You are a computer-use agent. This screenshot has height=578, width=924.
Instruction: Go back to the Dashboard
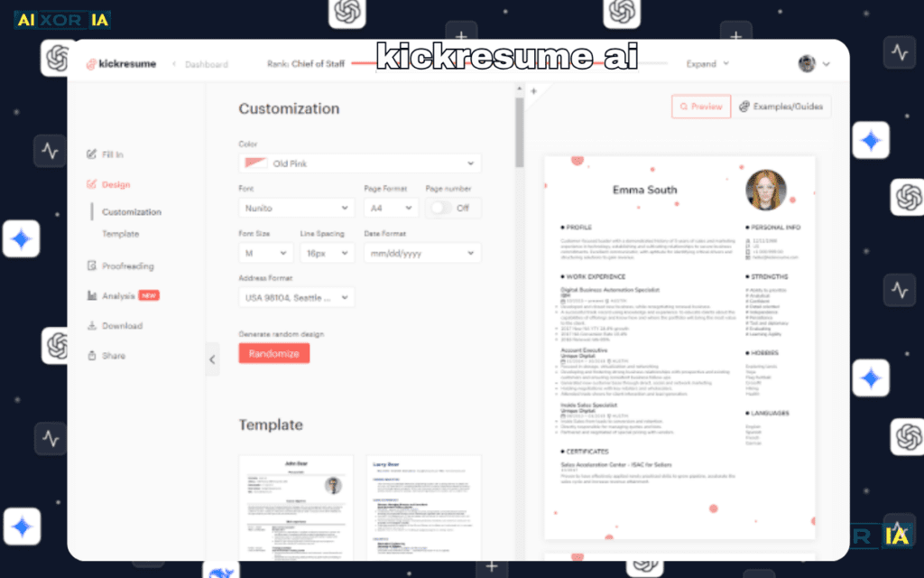(x=207, y=63)
